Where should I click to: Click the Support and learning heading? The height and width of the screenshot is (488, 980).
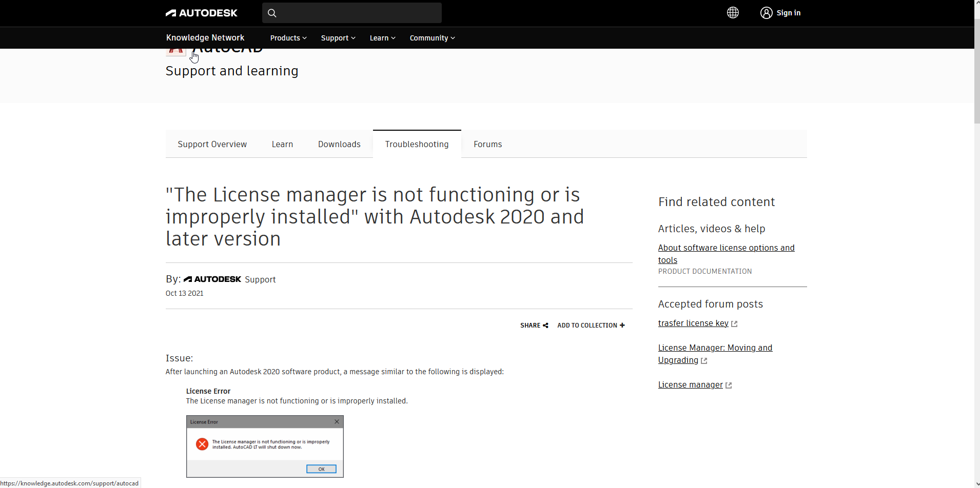coord(232,71)
